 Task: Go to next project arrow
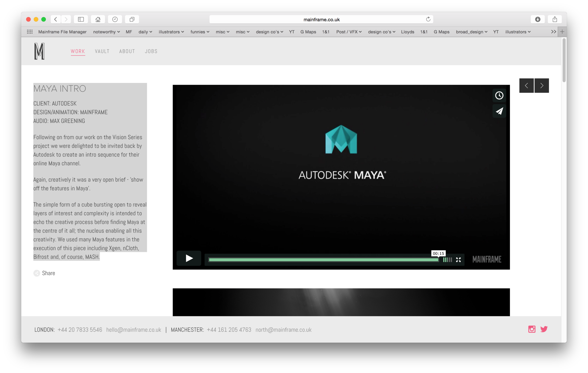pos(542,85)
